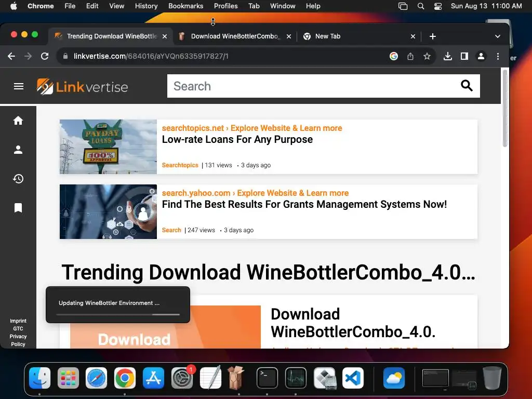Open Chrome downloads icon
The height and width of the screenshot is (399, 532).
pos(447,56)
